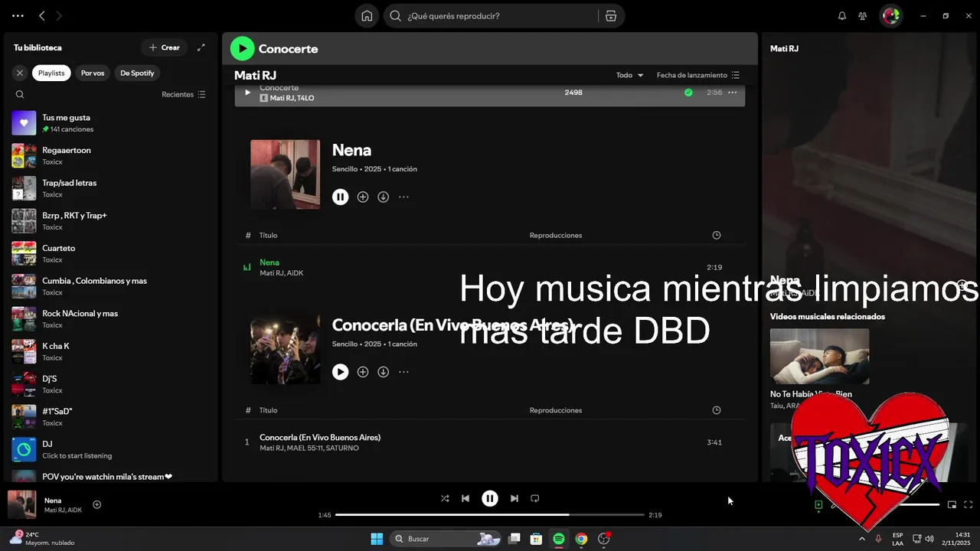Screen dimensions: 980x551
Task: Expand the library panel to full view
Action: 201,47
